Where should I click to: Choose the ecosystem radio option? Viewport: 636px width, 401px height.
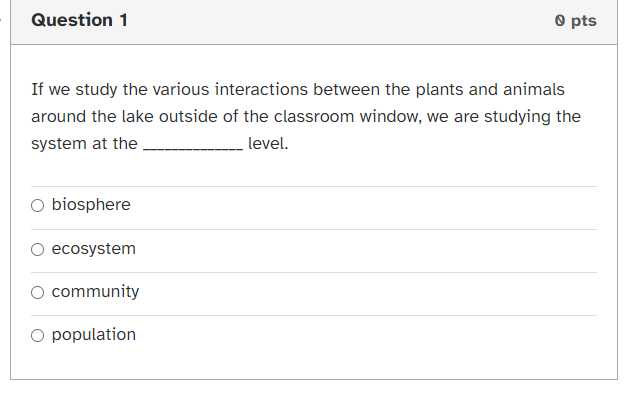37,249
